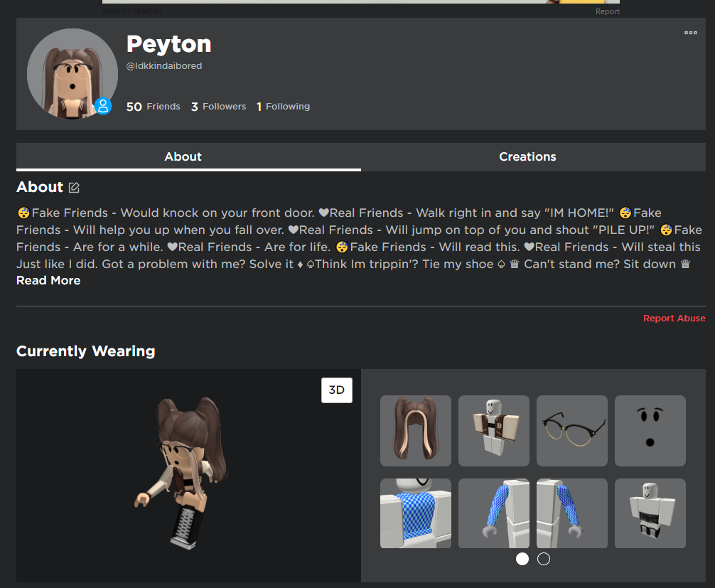Select the first page dot of wearing items
This screenshot has width=715, height=588.
(522, 559)
